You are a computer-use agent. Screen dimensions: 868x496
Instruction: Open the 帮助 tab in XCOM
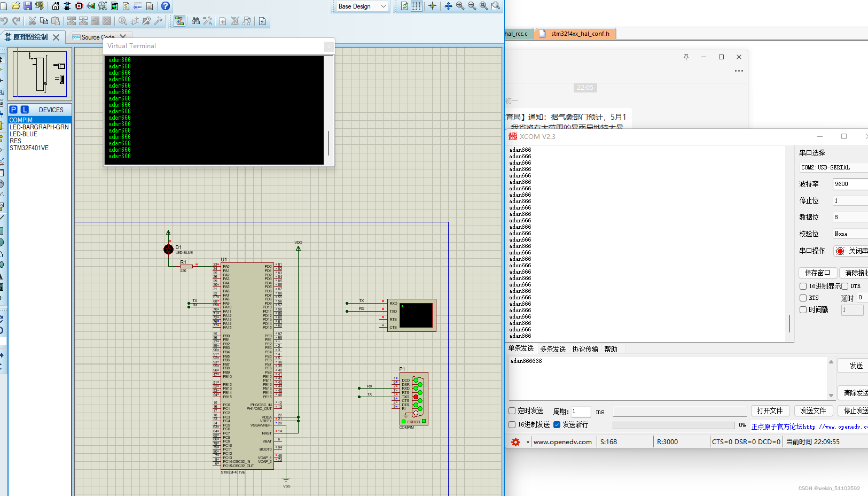click(611, 349)
